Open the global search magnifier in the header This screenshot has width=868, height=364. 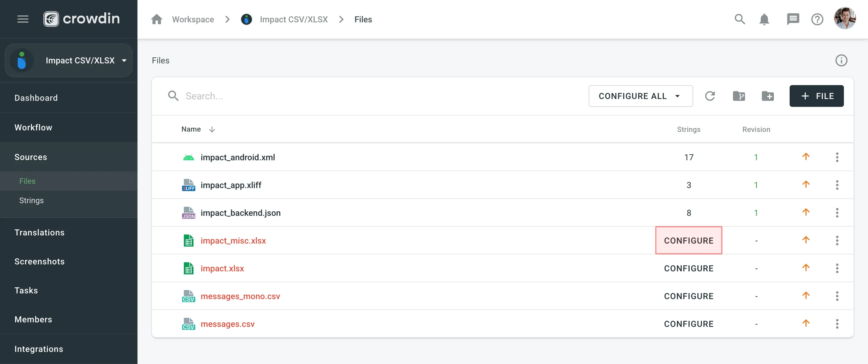click(x=739, y=19)
